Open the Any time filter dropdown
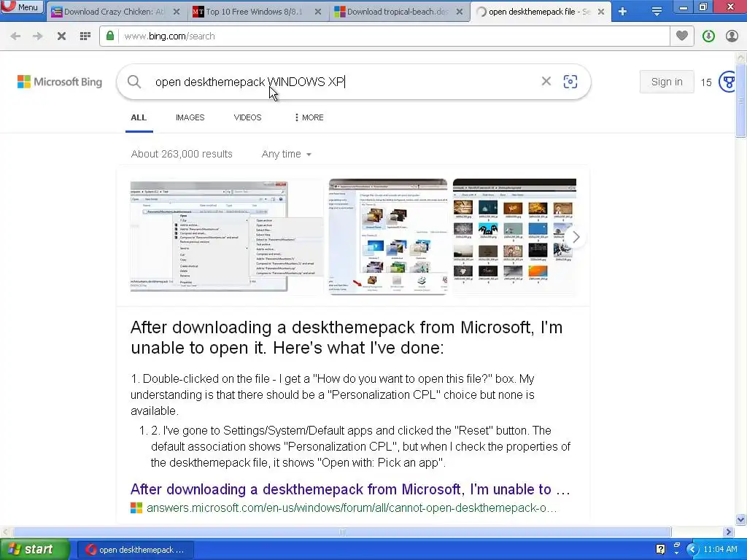 pyautogui.click(x=286, y=155)
